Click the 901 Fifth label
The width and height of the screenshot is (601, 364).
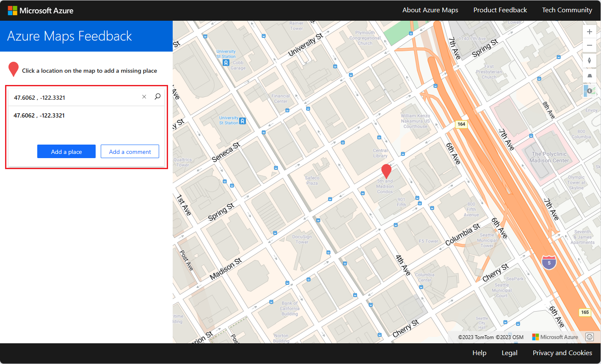401,202
